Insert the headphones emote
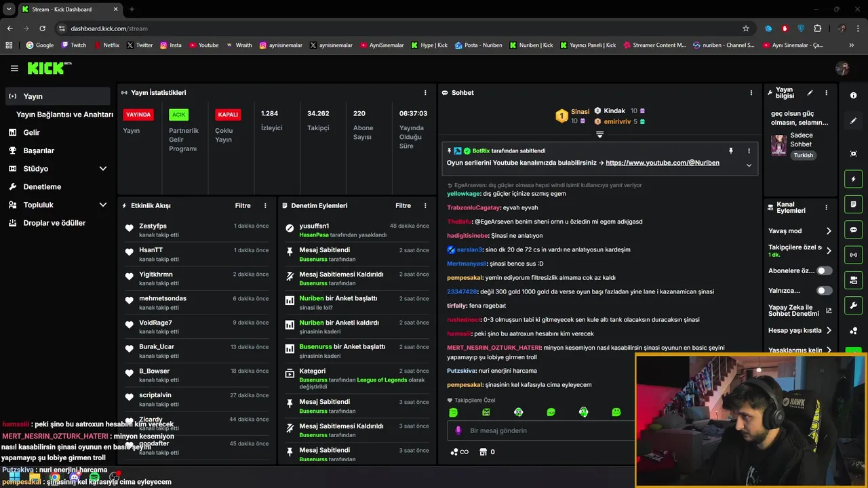This screenshot has height=488, width=868. click(583, 412)
